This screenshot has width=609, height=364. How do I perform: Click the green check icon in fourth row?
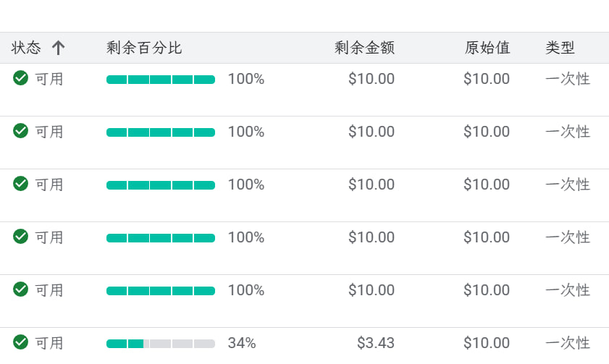[20, 237]
